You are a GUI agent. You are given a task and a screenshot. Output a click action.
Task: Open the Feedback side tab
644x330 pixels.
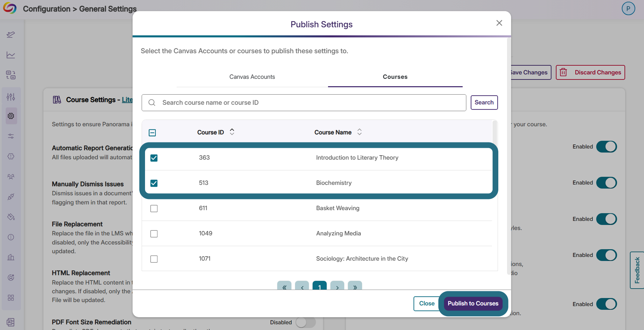coord(637,270)
